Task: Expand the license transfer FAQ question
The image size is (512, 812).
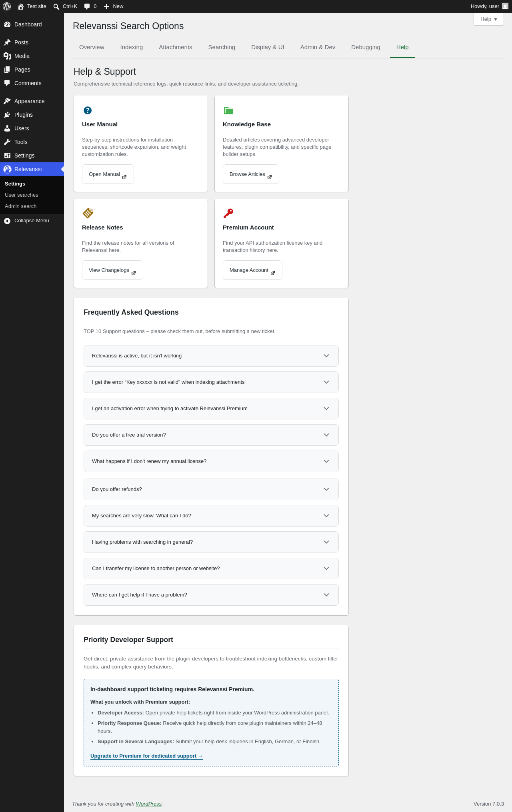Action: tap(211, 569)
